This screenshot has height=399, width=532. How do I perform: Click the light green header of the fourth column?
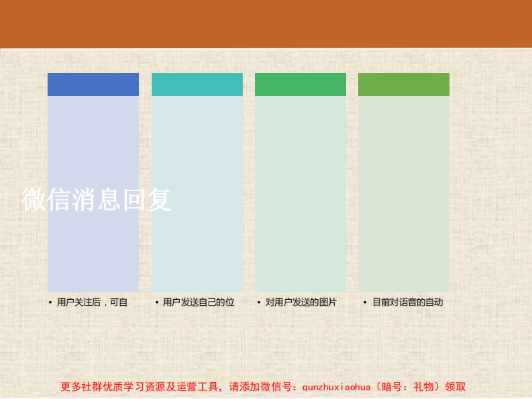(x=403, y=84)
